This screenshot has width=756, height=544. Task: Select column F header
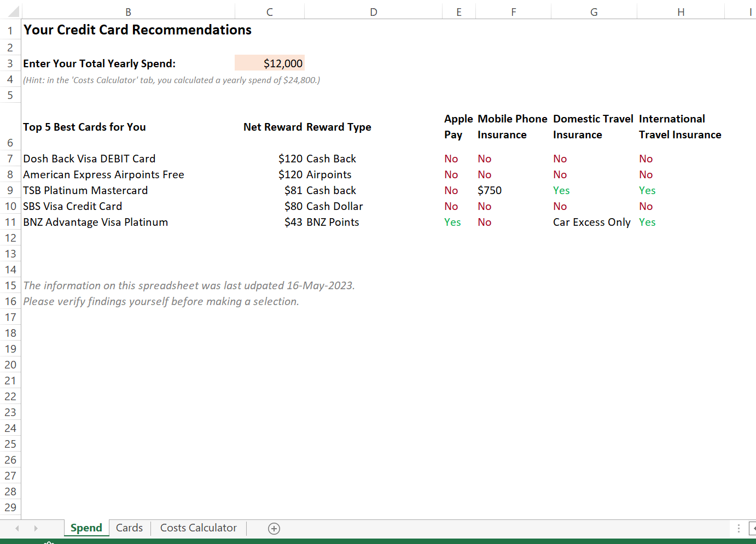[514, 12]
